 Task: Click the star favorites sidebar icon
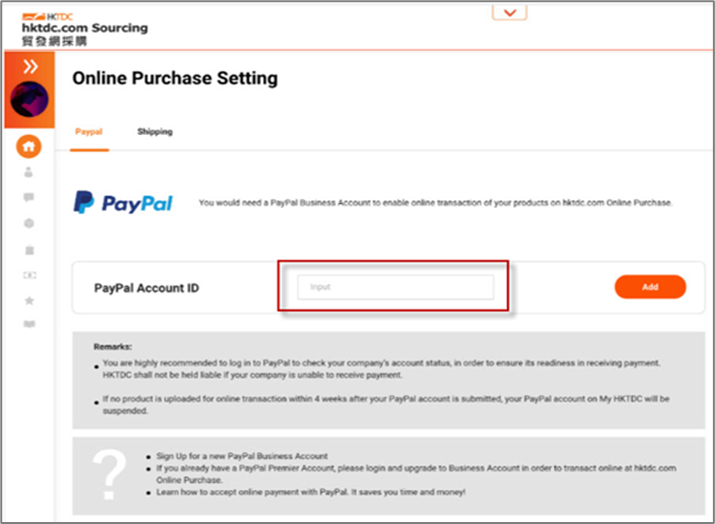(29, 301)
